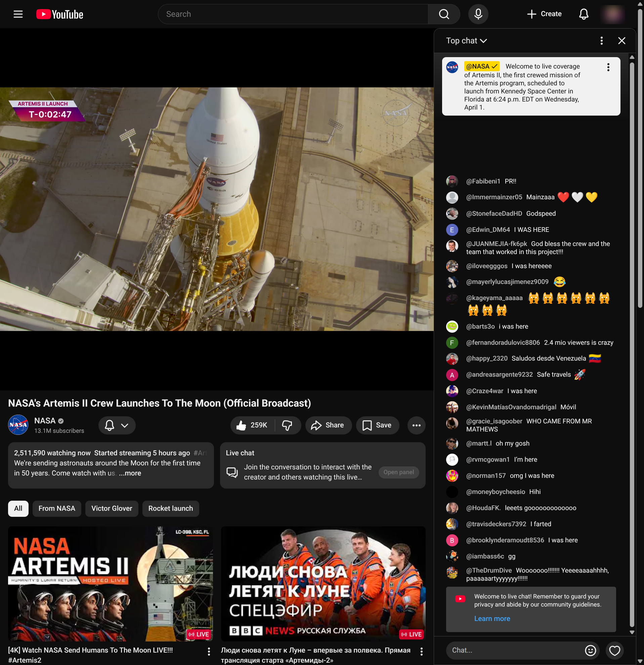The width and height of the screenshot is (644, 665).
Task: Click the chat scroll-up arrow
Action: pyautogui.click(x=632, y=57)
